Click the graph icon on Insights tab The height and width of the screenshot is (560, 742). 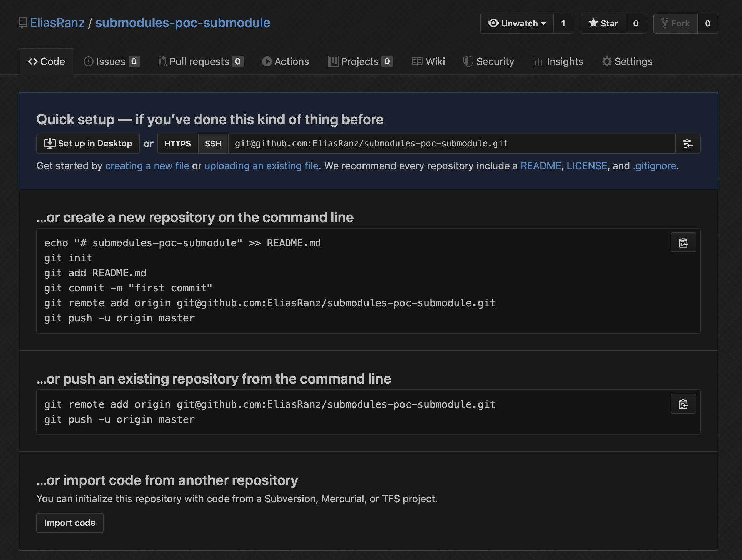538,61
